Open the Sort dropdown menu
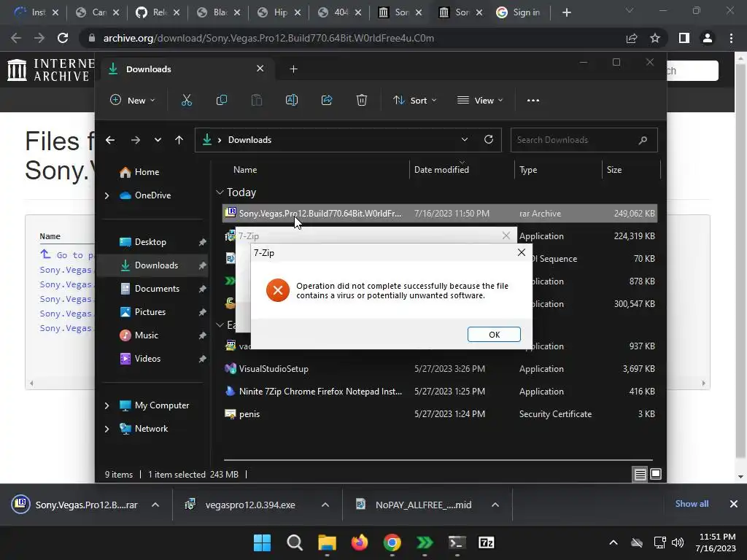747x560 pixels. (414, 100)
